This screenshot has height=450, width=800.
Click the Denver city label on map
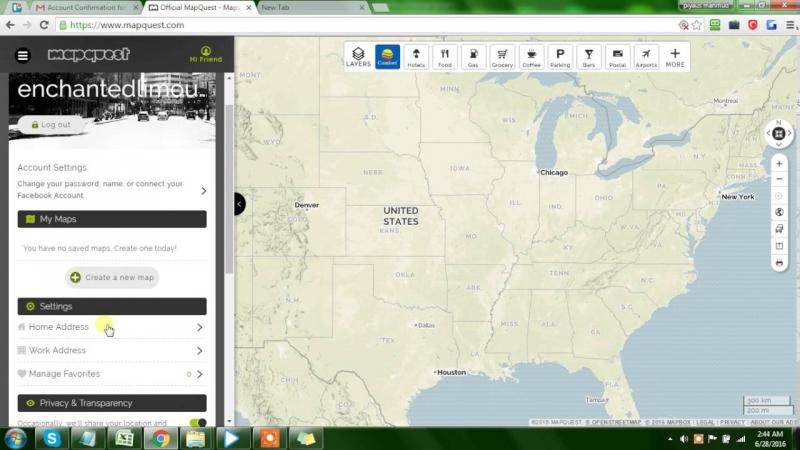(307, 205)
